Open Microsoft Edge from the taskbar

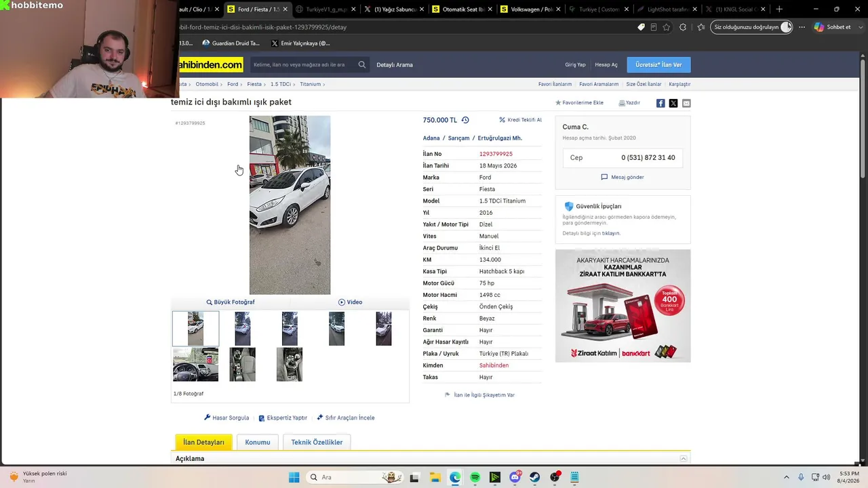coord(455,477)
